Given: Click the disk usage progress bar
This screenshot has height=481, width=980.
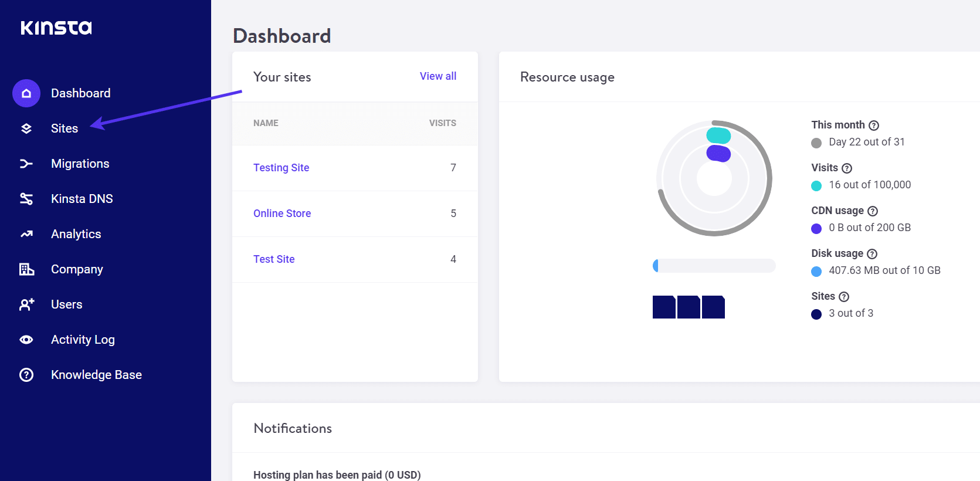Looking at the screenshot, I should click(x=714, y=266).
